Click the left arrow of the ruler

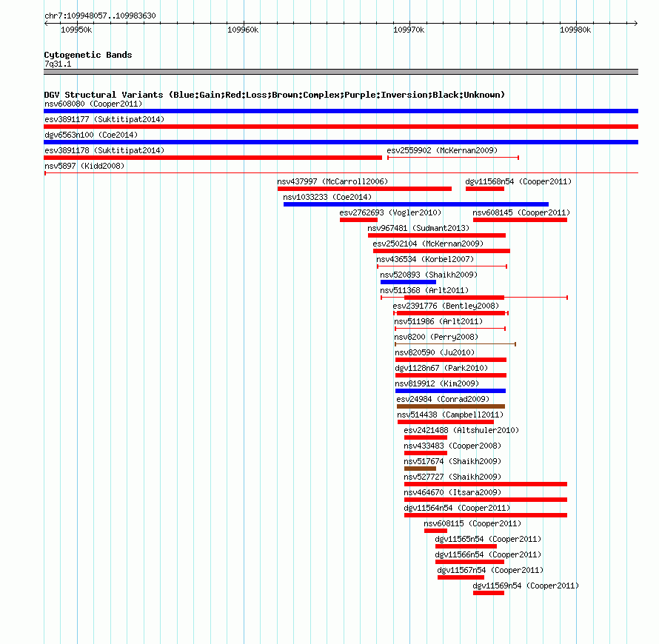(46, 23)
